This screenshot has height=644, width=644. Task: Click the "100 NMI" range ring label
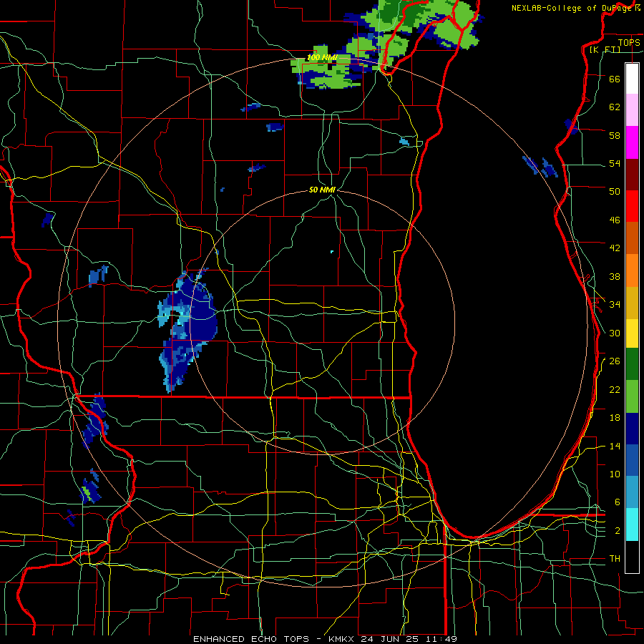point(321,57)
